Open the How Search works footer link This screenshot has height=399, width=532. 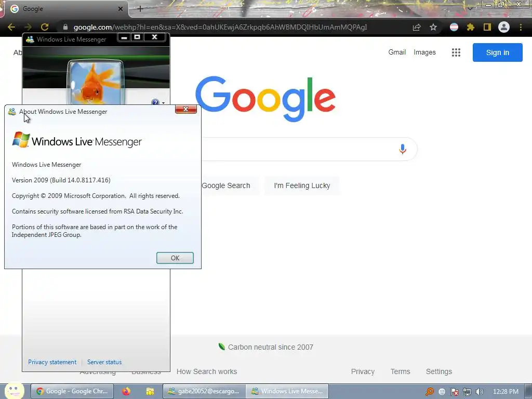tap(207, 371)
